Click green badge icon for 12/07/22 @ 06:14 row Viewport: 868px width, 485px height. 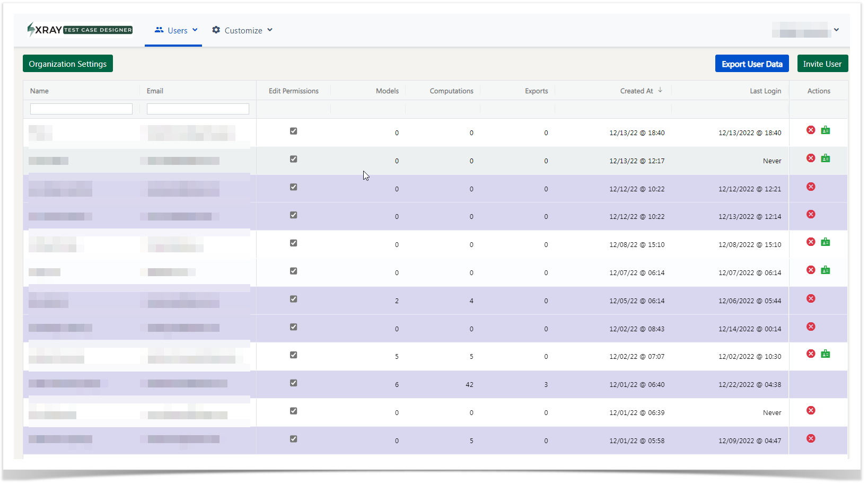[x=826, y=270]
